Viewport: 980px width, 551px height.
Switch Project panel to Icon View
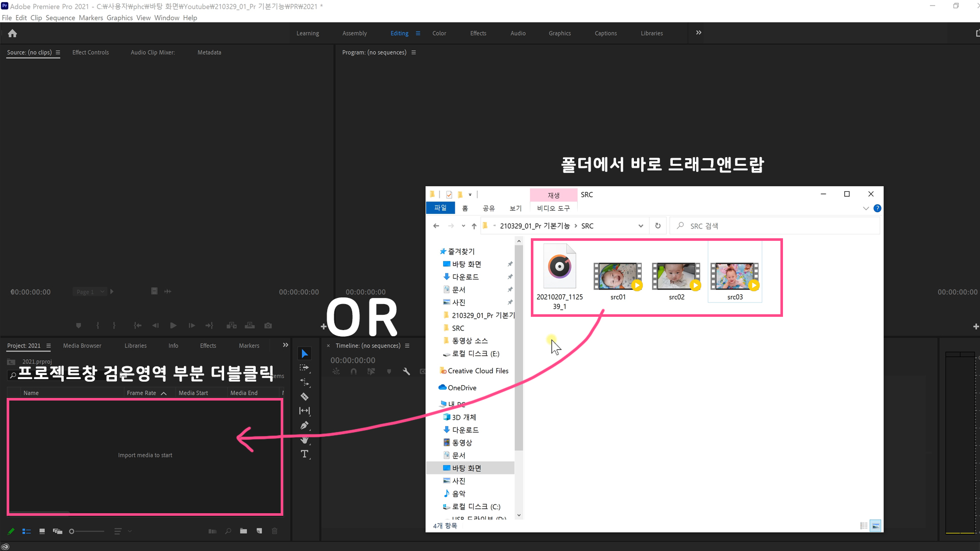click(x=42, y=531)
